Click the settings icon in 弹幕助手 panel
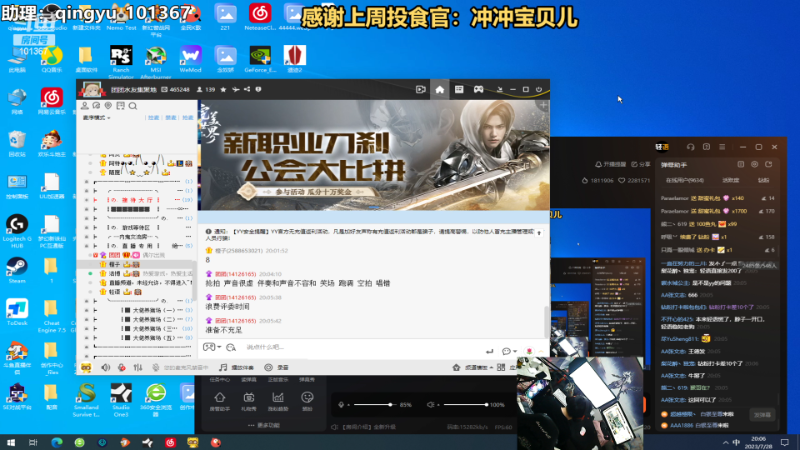 coord(755,164)
